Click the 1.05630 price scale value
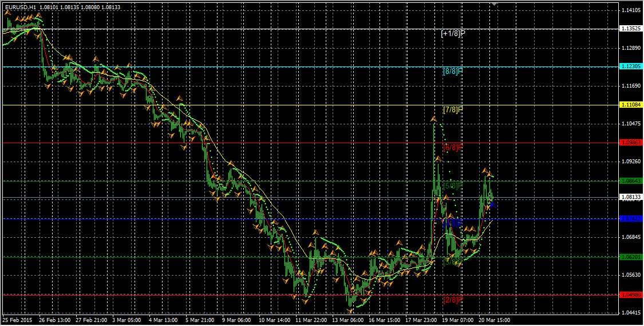644x326 pixels. [x=631, y=275]
